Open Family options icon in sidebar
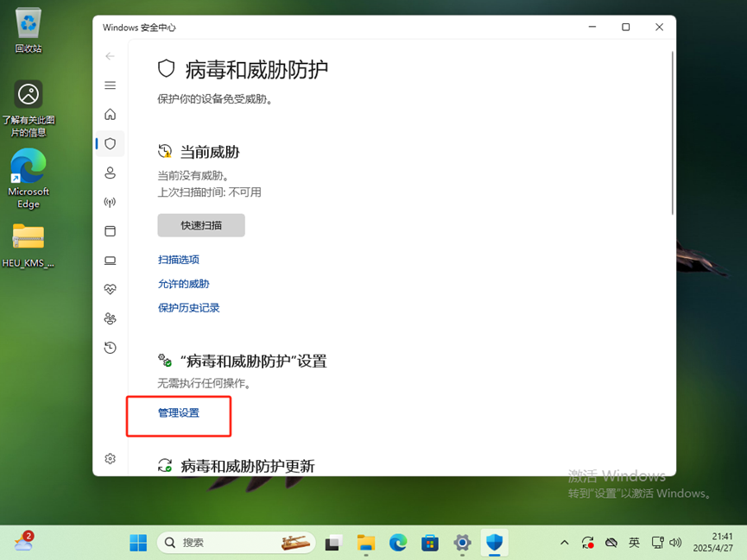Screen dimensions: 747x560 (x=110, y=318)
